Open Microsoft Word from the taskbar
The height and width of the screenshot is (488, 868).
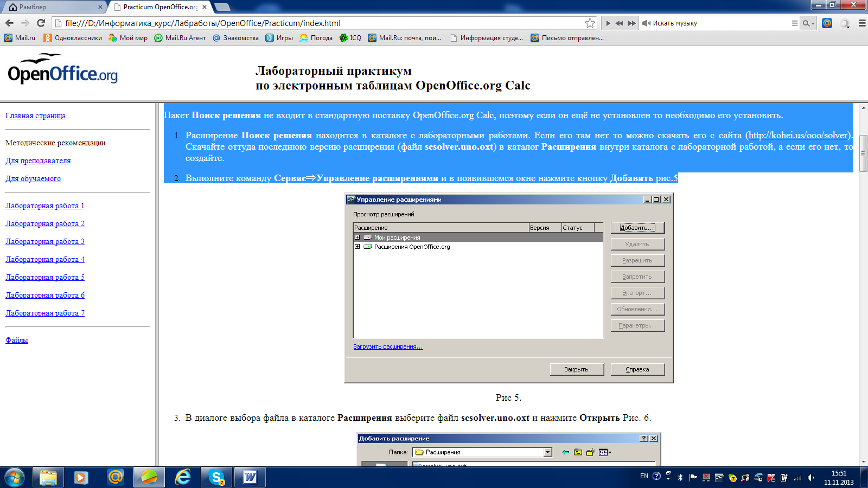coord(250,477)
